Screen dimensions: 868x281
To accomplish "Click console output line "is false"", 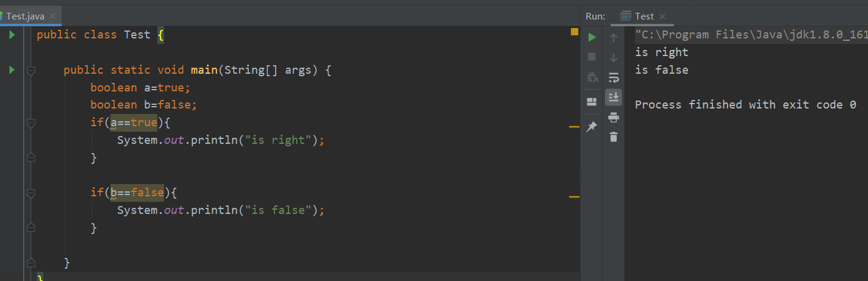I will pos(662,70).
